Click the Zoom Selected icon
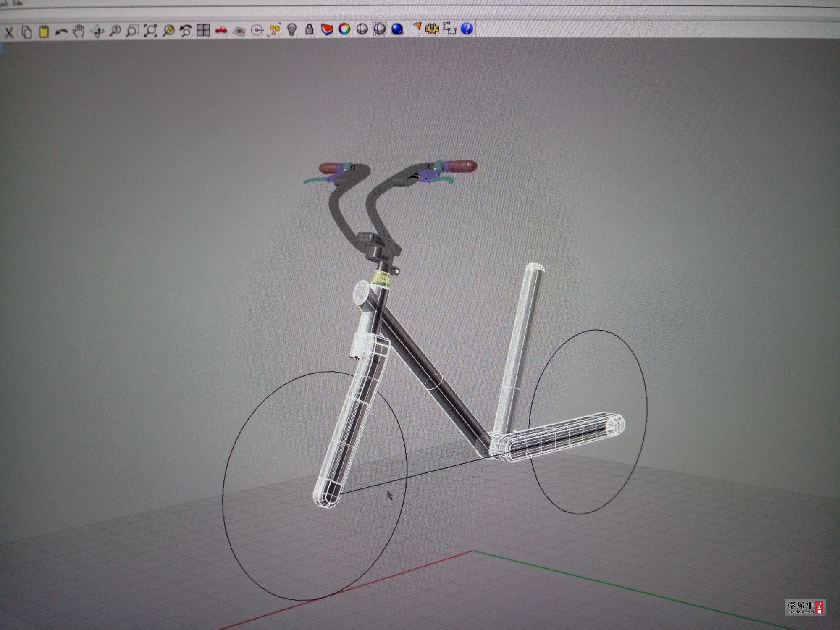 point(168,30)
